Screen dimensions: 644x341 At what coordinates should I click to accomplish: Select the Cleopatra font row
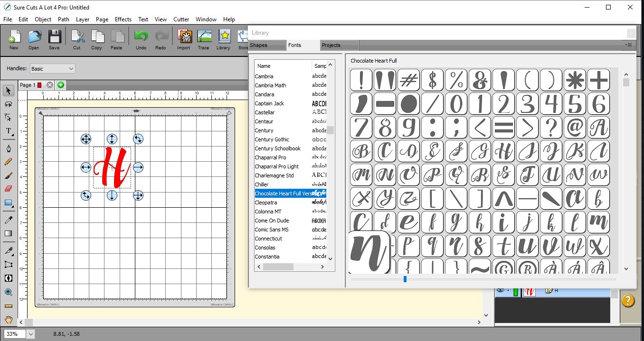click(291, 203)
